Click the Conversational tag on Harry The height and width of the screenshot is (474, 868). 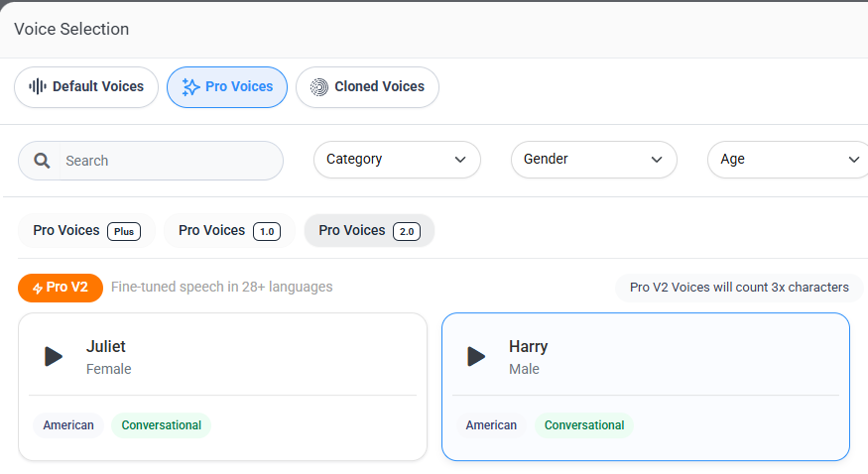point(584,425)
